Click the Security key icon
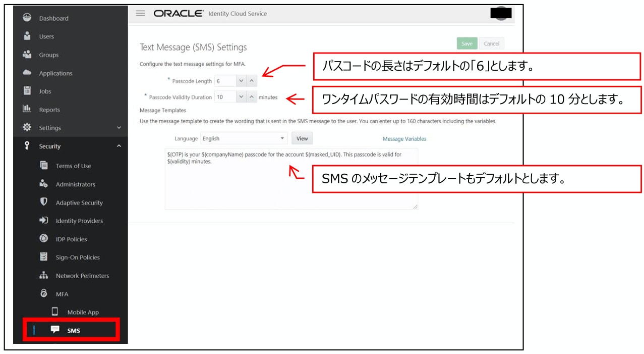This screenshot has width=644, height=354. pos(27,145)
